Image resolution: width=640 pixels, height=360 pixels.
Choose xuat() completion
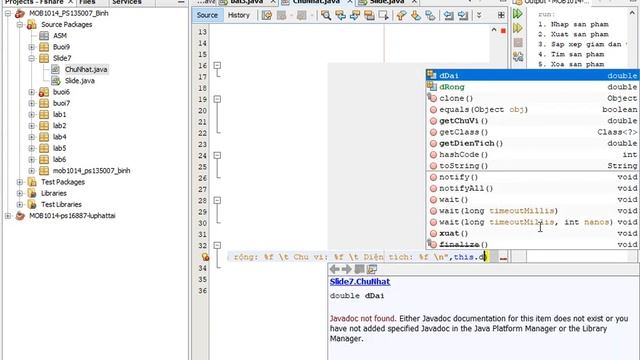(x=532, y=233)
